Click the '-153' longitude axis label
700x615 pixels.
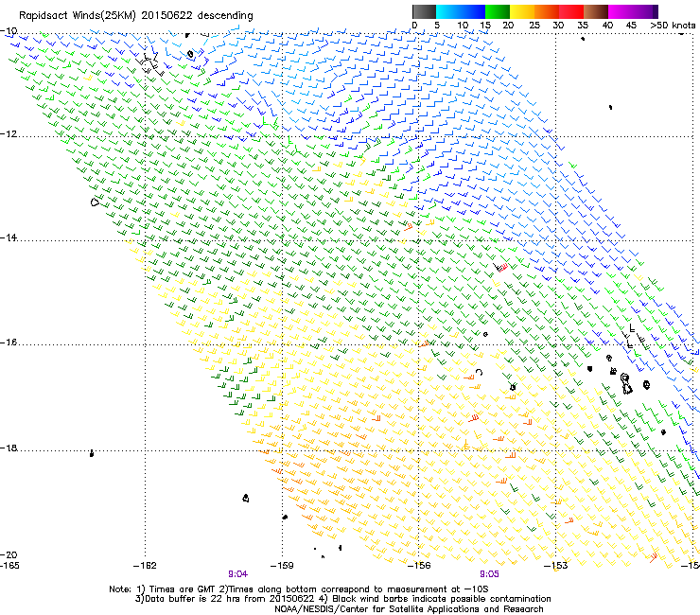pyautogui.click(x=556, y=566)
